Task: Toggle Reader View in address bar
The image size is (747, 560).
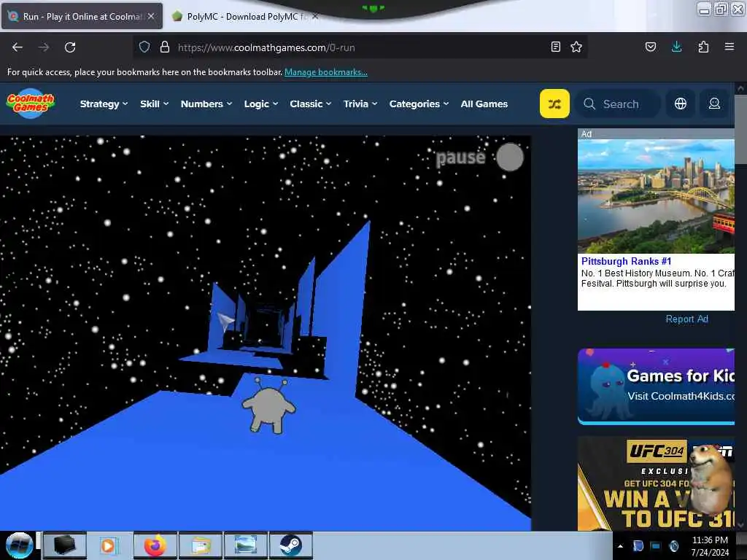Action: 555,47
